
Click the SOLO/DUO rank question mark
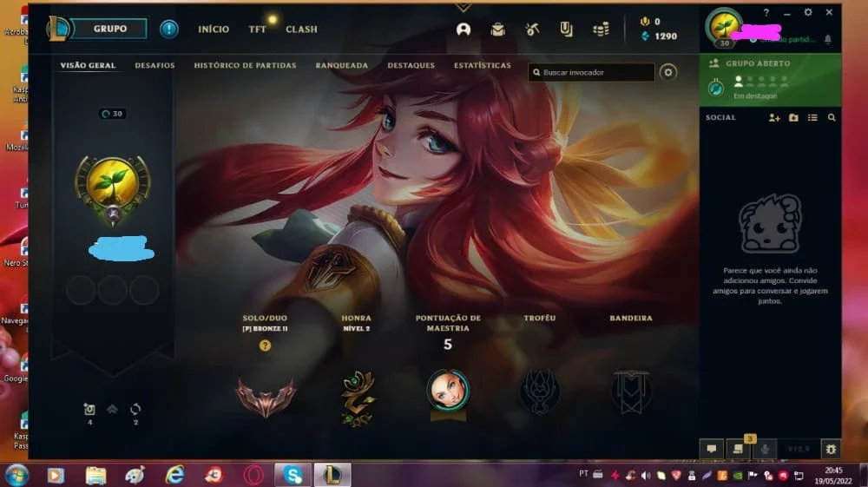(x=265, y=346)
